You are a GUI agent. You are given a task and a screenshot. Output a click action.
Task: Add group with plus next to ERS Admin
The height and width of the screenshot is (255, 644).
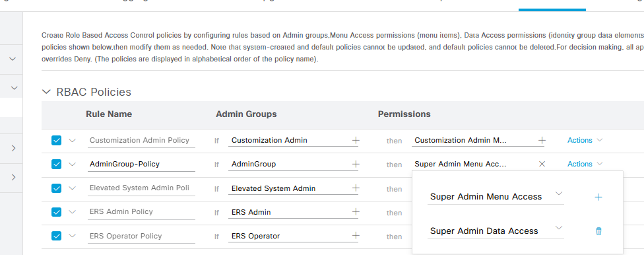click(x=356, y=212)
